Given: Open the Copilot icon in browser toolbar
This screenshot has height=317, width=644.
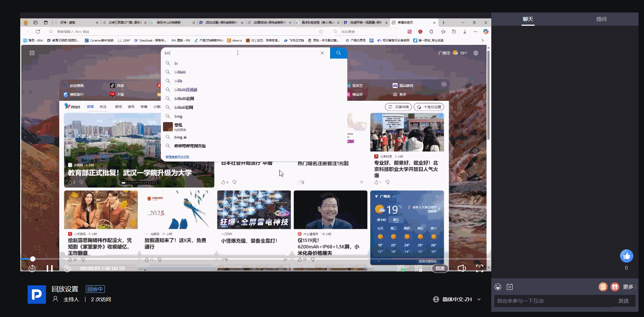Looking at the screenshot, I should tap(486, 32).
